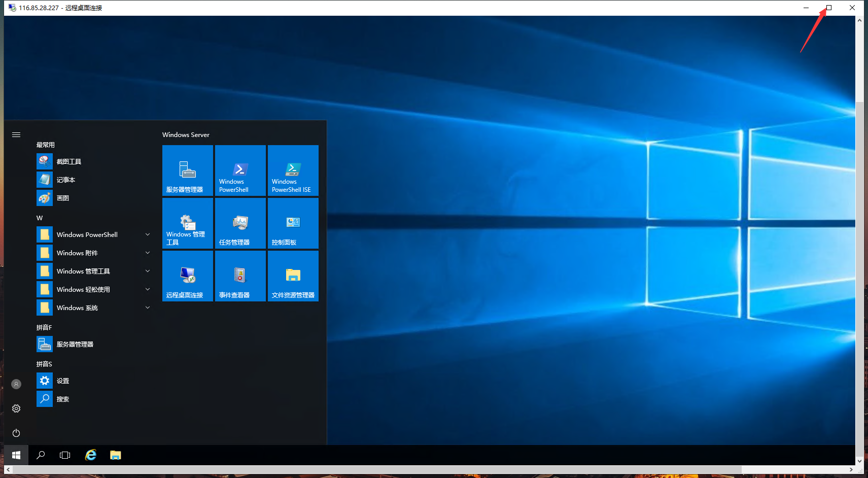Minimize the remote desktop window

click(806, 8)
